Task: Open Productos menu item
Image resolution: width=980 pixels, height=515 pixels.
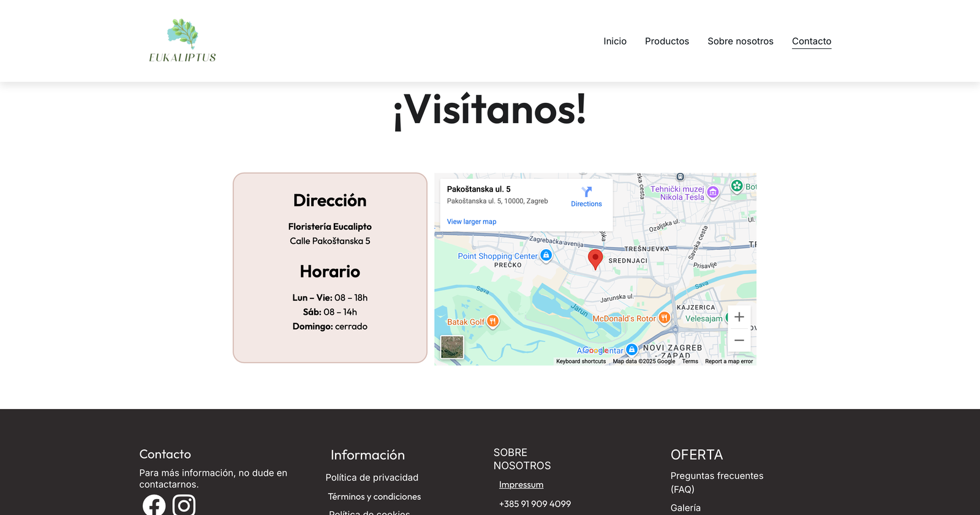Action: click(666, 41)
